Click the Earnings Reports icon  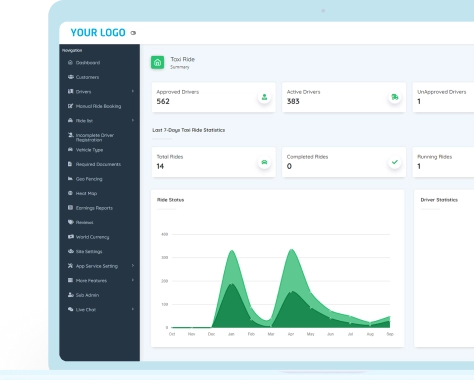70,208
